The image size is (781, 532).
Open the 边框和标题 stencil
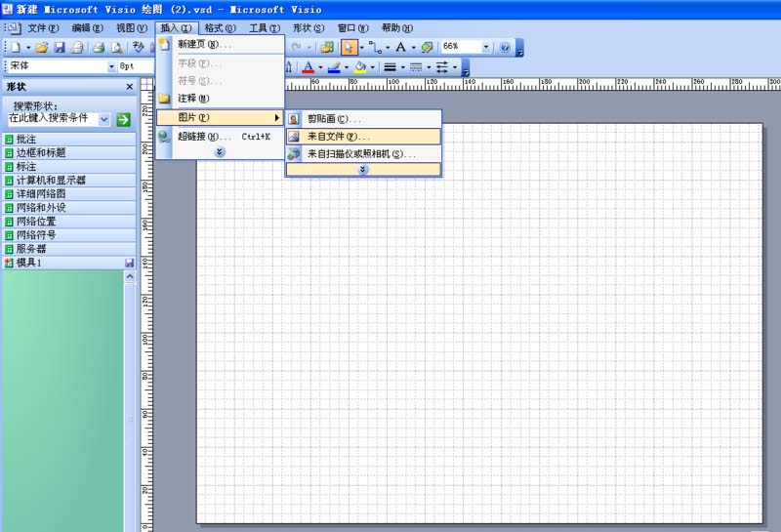pos(69,153)
